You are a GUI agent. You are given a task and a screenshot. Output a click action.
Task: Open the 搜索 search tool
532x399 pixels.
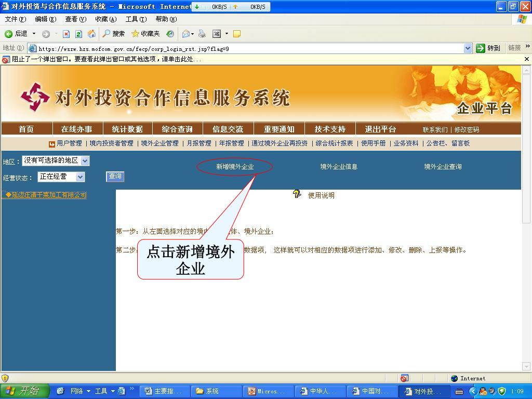click(114, 34)
